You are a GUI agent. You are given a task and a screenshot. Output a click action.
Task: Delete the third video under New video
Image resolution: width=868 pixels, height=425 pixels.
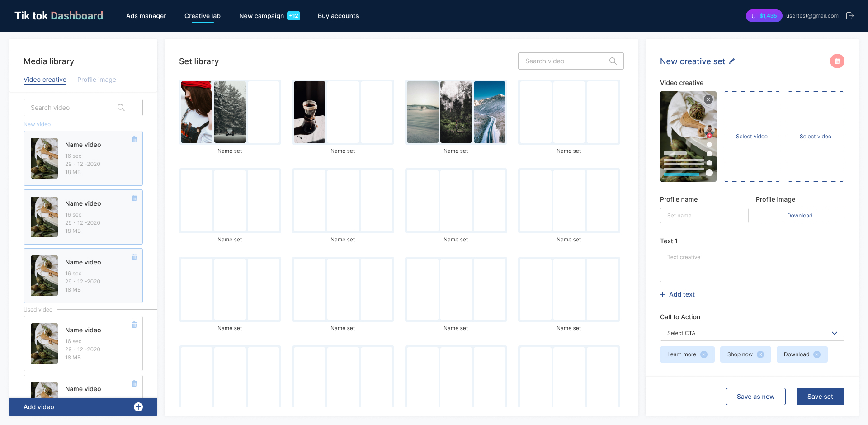134,257
